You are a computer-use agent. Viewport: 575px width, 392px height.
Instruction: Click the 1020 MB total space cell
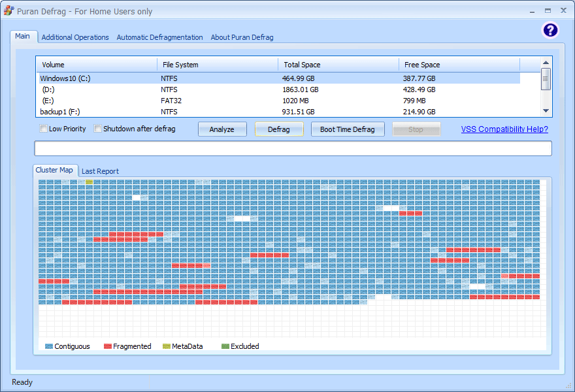click(x=295, y=101)
